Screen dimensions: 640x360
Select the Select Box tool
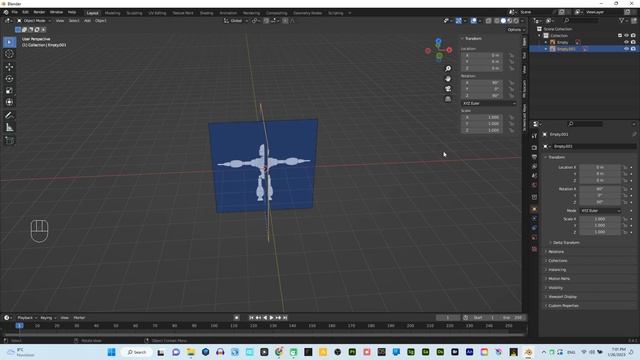(x=9, y=42)
